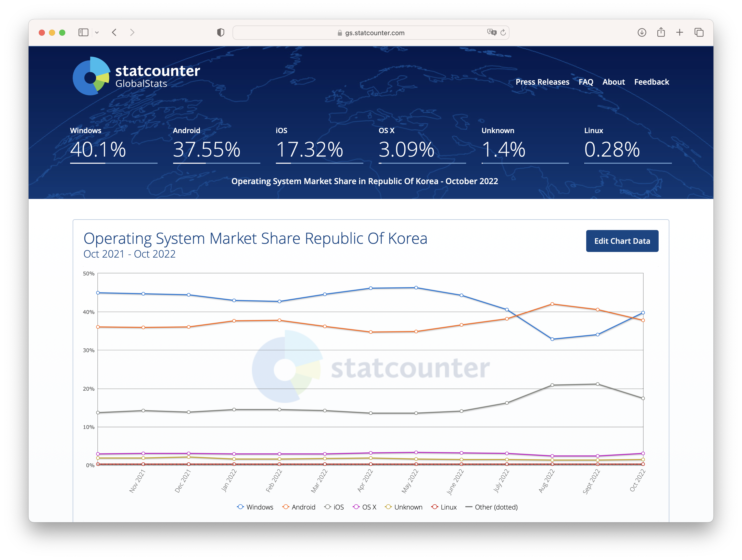Click the Edit Chart Data button
Viewport: 742px width, 560px height.
(x=622, y=241)
